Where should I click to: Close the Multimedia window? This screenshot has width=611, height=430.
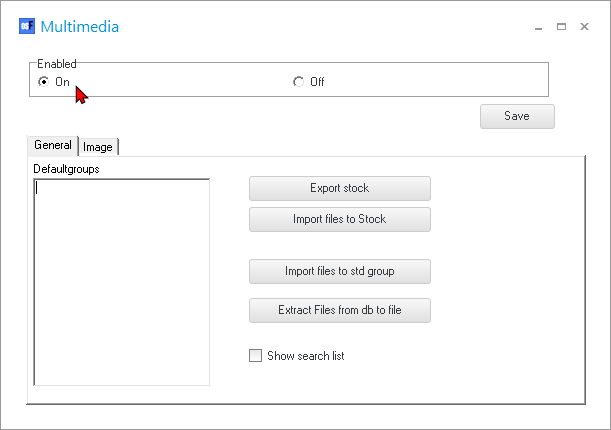click(585, 27)
